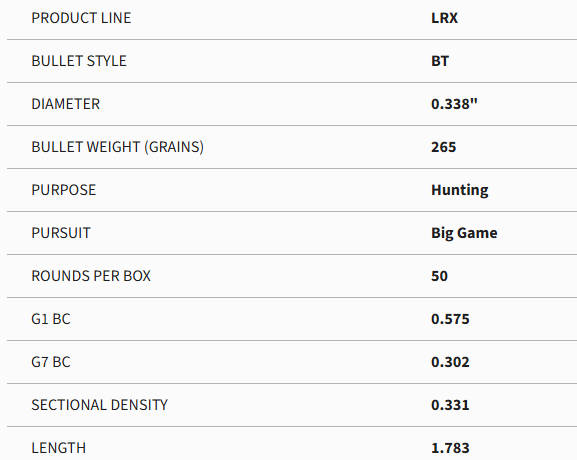Select the Big Game pursuit value

(x=464, y=234)
